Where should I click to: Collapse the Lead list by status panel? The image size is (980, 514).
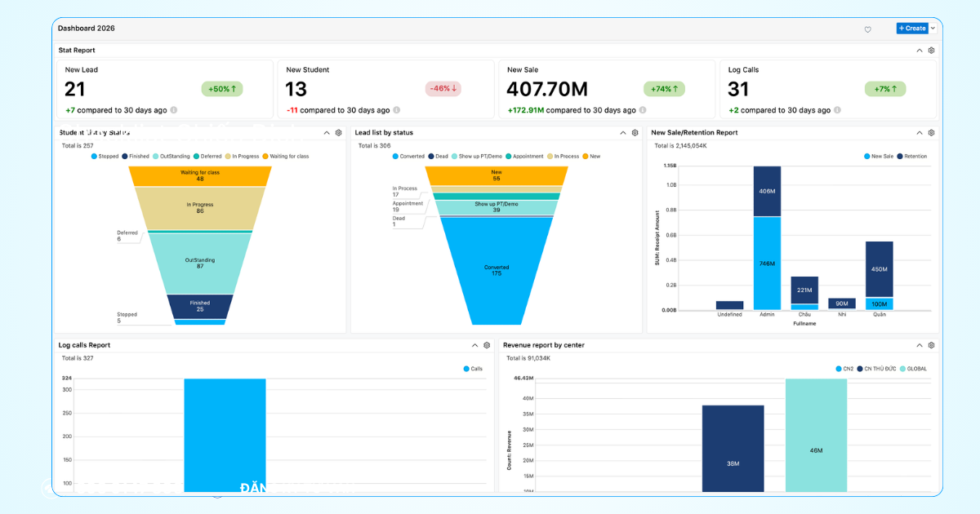623,133
